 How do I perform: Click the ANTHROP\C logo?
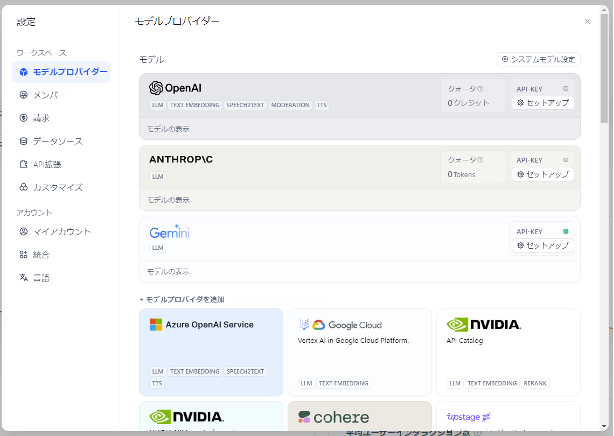click(181, 159)
